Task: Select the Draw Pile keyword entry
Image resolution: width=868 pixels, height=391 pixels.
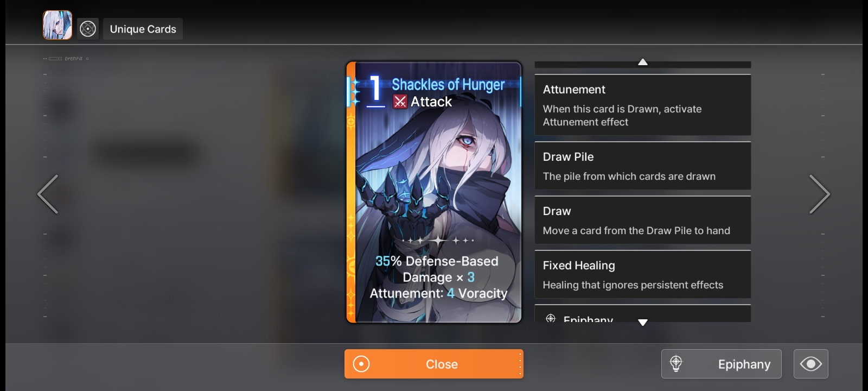Action: (643, 166)
